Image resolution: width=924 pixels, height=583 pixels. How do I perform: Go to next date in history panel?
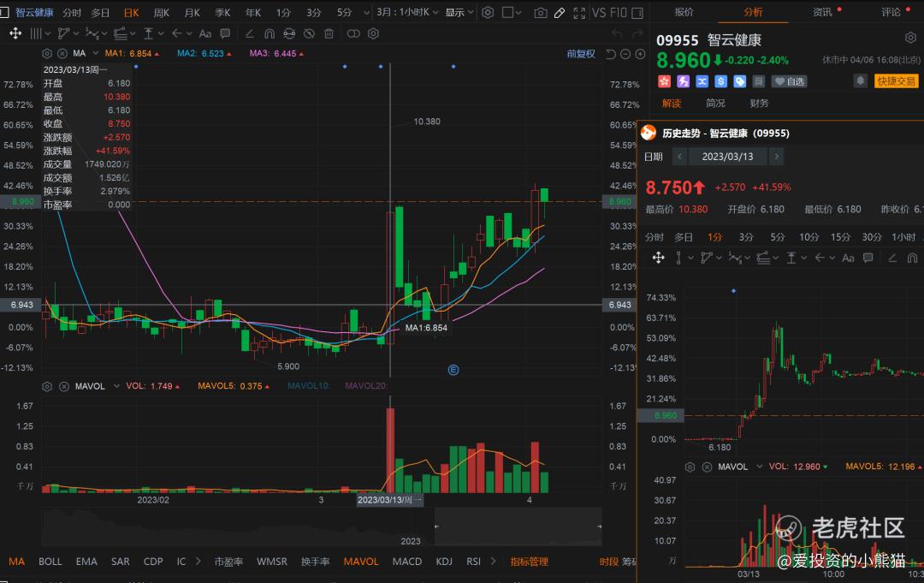click(777, 157)
